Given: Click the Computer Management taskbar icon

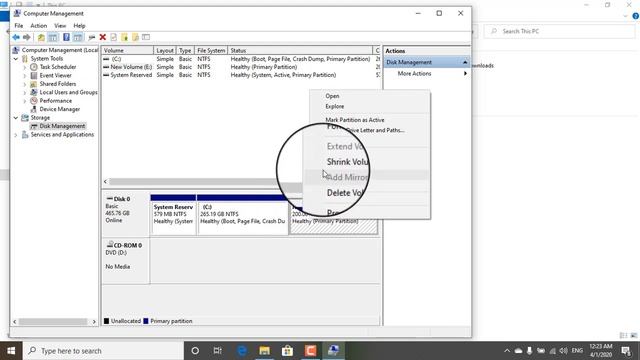Looking at the screenshot, I should point(333,351).
